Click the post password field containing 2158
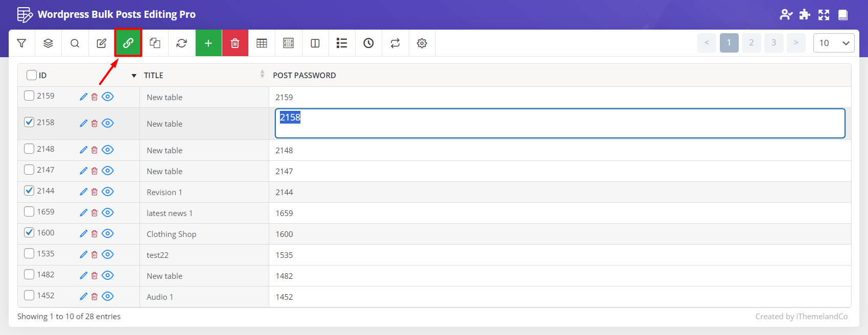 click(560, 123)
